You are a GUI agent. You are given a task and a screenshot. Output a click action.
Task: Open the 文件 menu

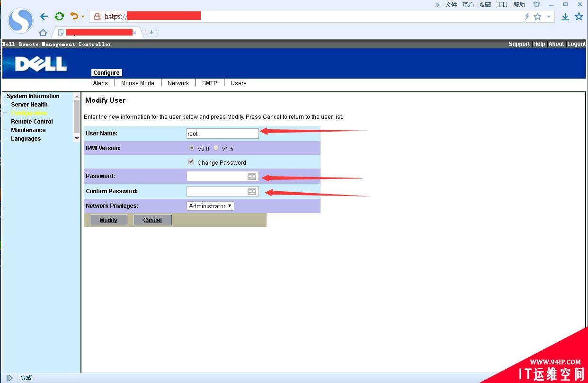coord(451,5)
